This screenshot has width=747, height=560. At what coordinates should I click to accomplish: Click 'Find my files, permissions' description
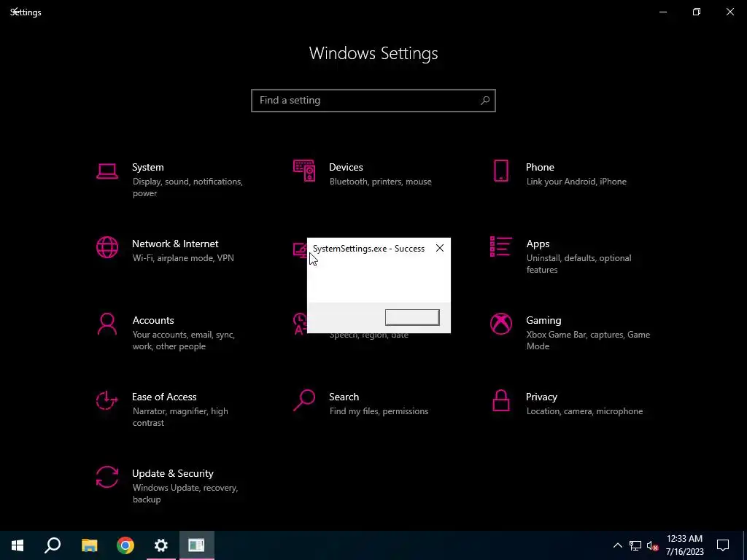(x=379, y=411)
